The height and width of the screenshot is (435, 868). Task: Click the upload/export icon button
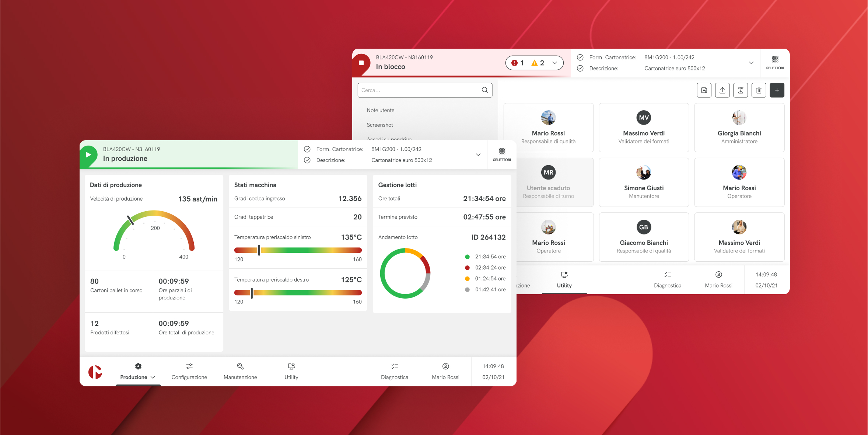(722, 90)
